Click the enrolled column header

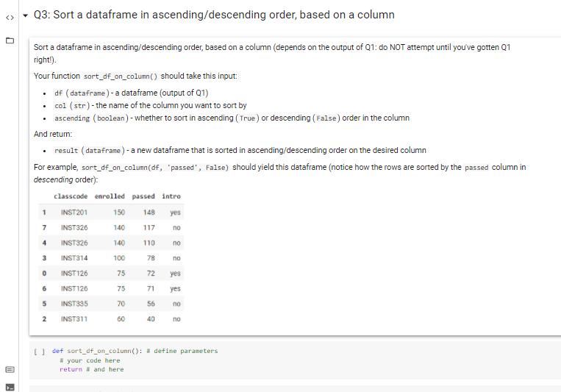tap(110, 196)
